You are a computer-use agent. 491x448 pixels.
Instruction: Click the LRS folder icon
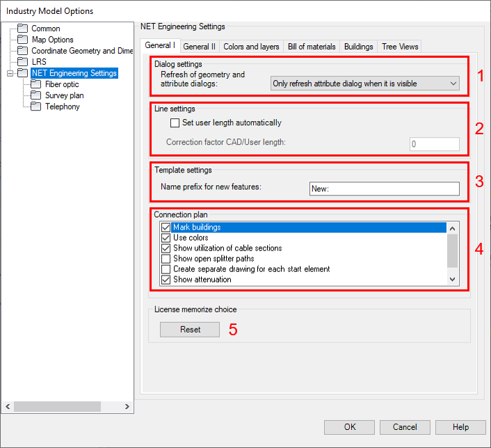[x=23, y=62]
